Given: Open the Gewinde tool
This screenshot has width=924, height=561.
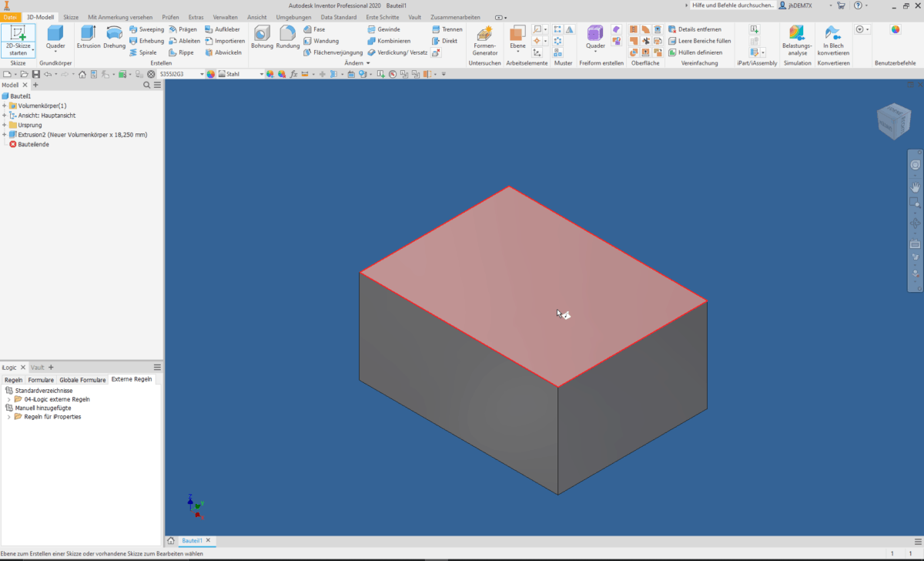Looking at the screenshot, I should pos(383,29).
